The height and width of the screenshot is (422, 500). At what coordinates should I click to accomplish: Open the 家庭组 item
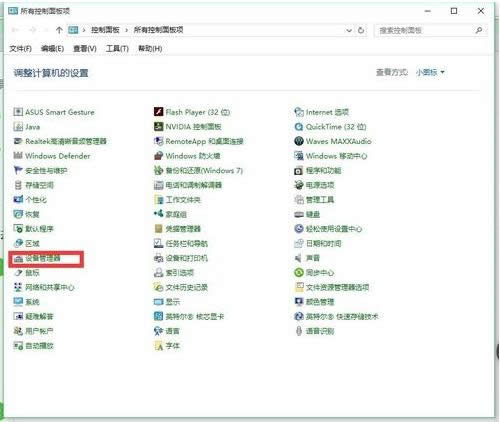(x=170, y=214)
